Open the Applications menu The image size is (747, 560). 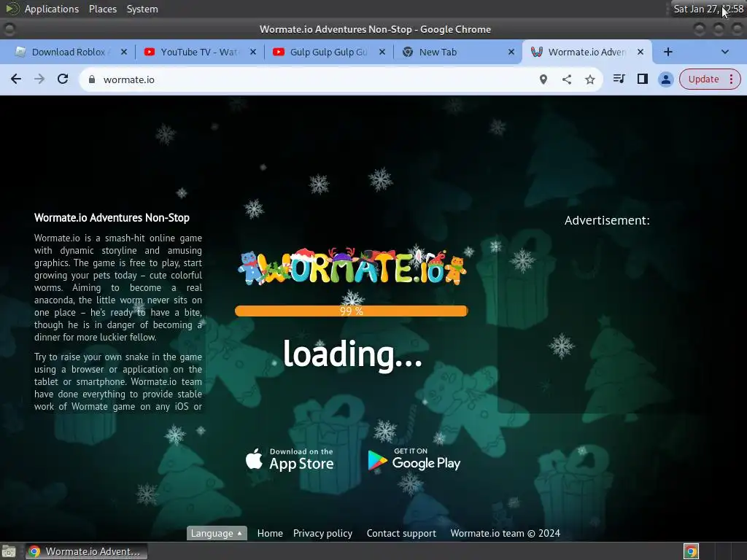[x=52, y=9]
